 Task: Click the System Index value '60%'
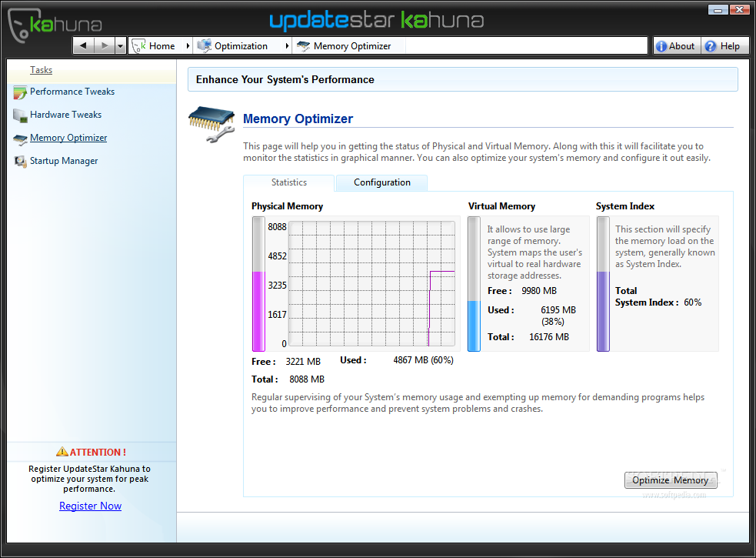click(x=692, y=302)
